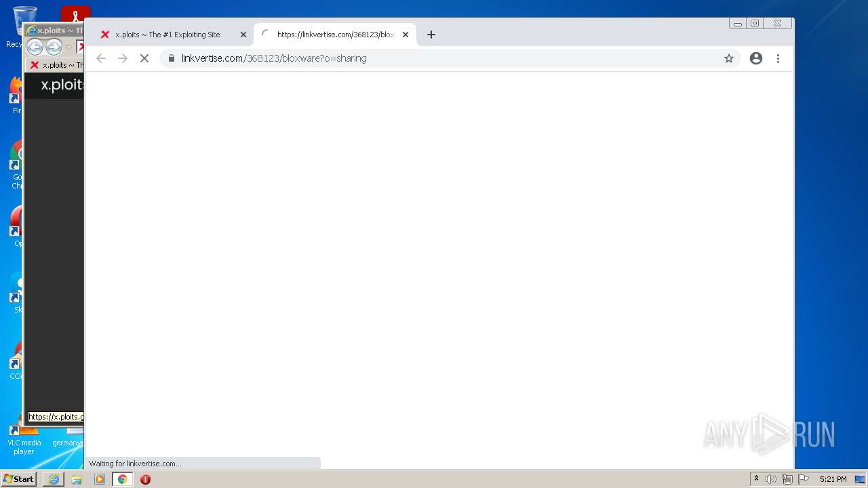The width and height of the screenshot is (868, 488).
Task: Select the linkvertise.com tab
Action: 335,35
